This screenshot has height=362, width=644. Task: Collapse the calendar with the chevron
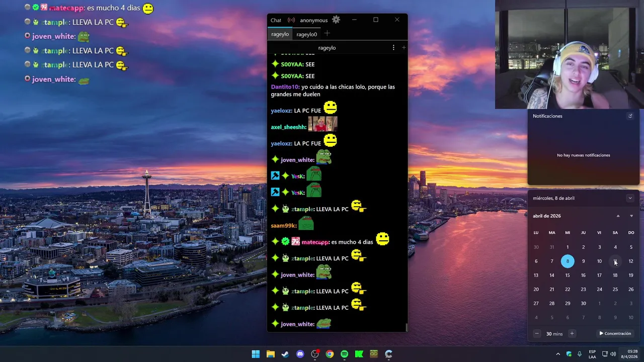click(630, 198)
